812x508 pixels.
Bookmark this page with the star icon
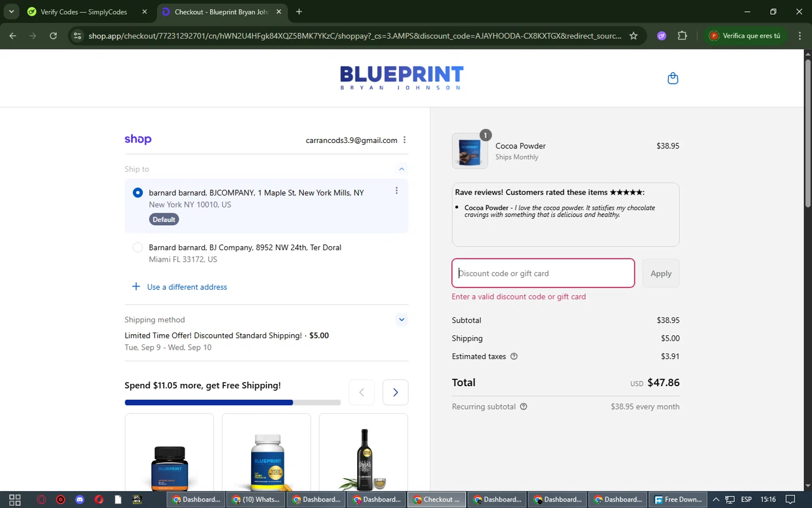[x=633, y=36]
